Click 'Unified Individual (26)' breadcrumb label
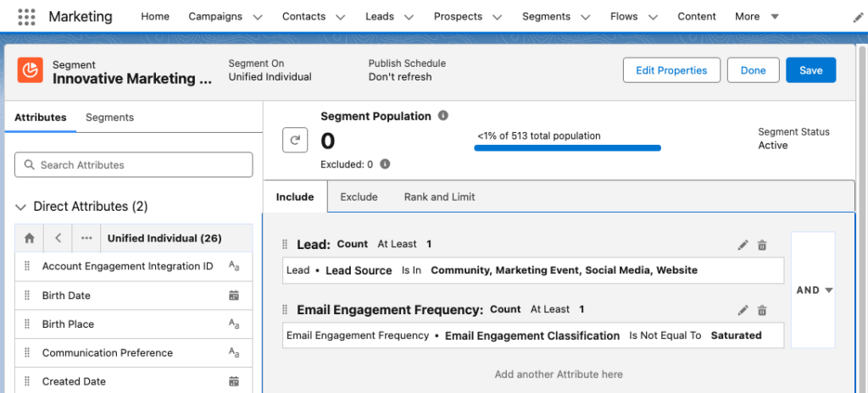 164,239
